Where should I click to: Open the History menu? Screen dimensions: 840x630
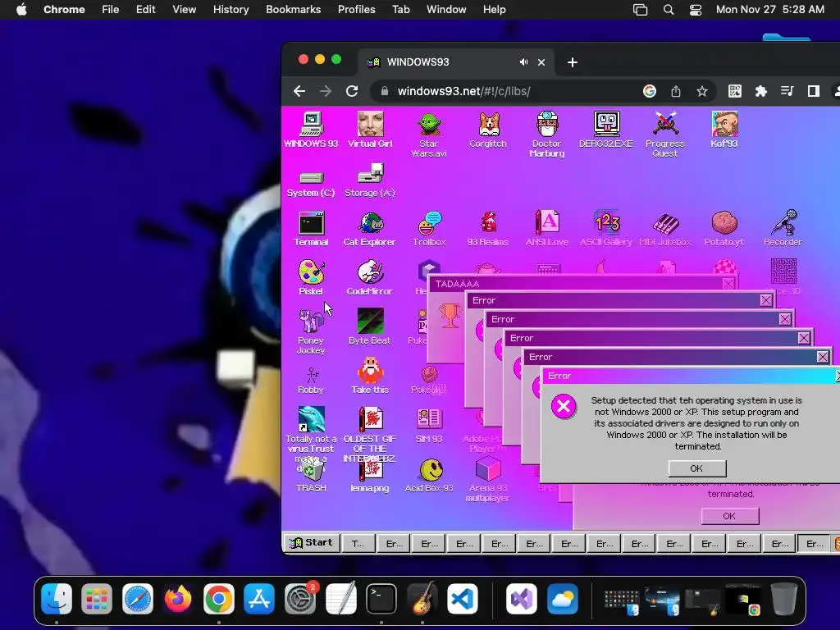coord(231,9)
